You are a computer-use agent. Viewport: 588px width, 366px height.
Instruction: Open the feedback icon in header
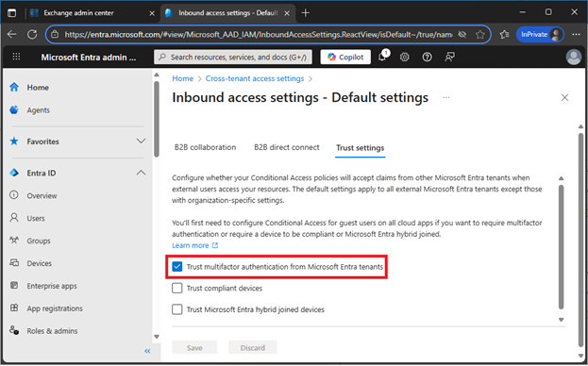point(449,57)
